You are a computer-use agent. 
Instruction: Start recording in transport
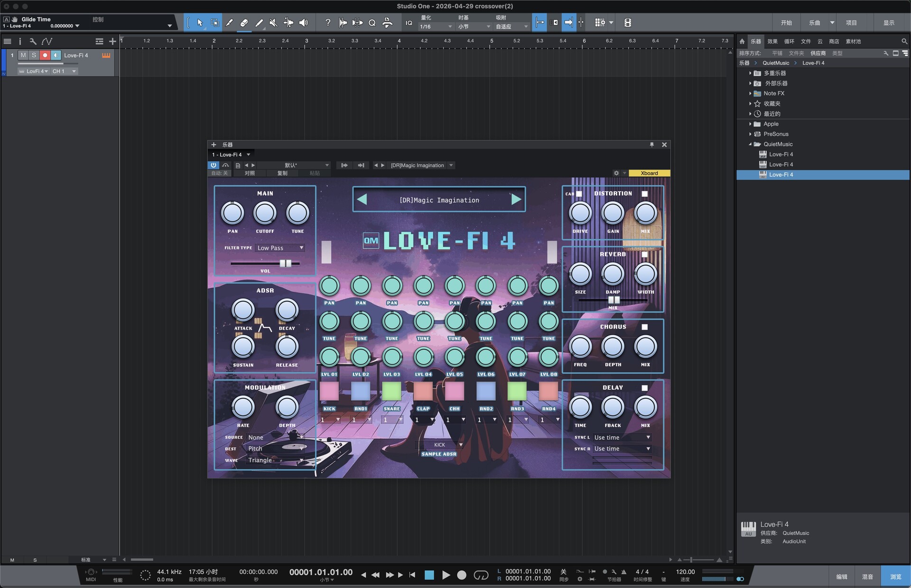click(461, 575)
